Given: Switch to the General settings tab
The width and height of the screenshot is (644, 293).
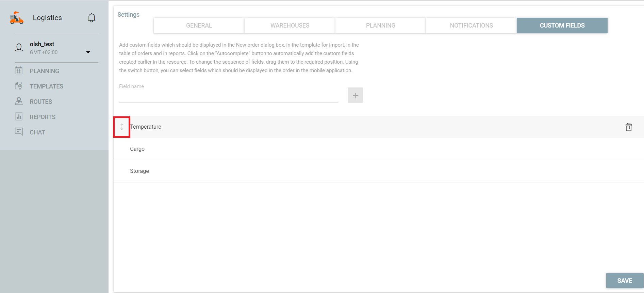Looking at the screenshot, I should click(199, 26).
